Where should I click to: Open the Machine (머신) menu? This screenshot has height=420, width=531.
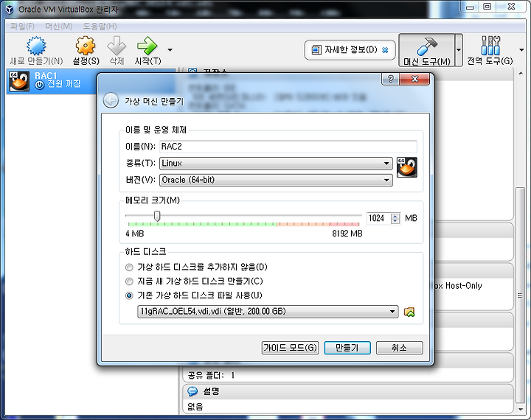(58, 27)
